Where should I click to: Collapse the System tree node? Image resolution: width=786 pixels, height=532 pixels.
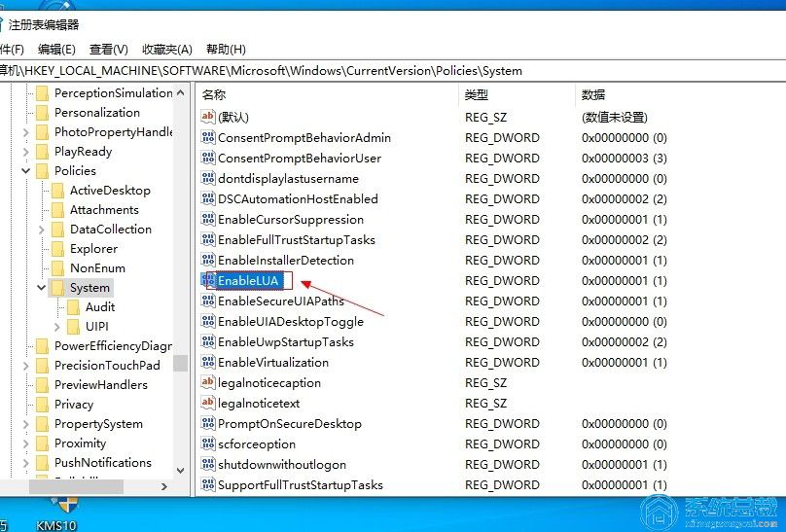click(42, 288)
